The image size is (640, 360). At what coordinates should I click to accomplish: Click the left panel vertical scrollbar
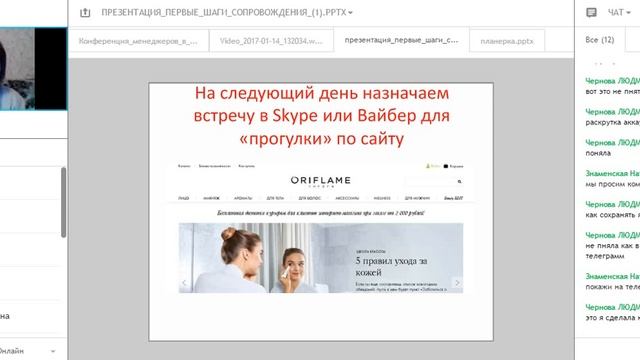pos(63,202)
